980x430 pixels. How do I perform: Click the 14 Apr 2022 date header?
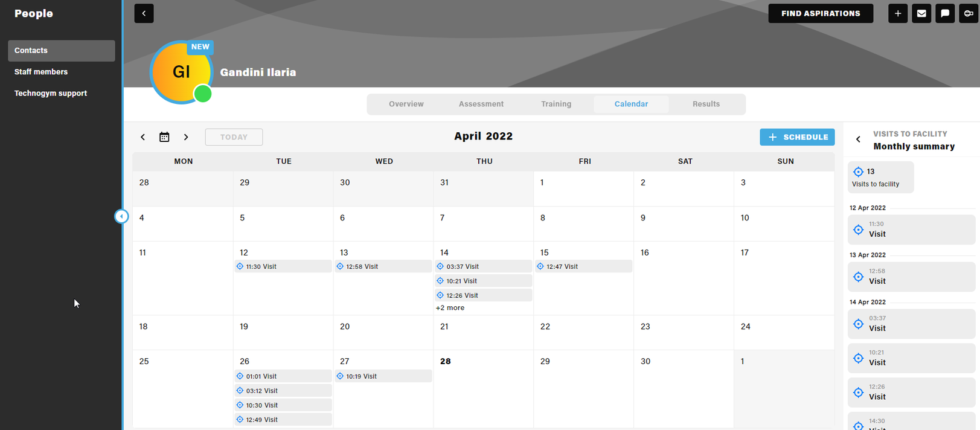coord(868,302)
